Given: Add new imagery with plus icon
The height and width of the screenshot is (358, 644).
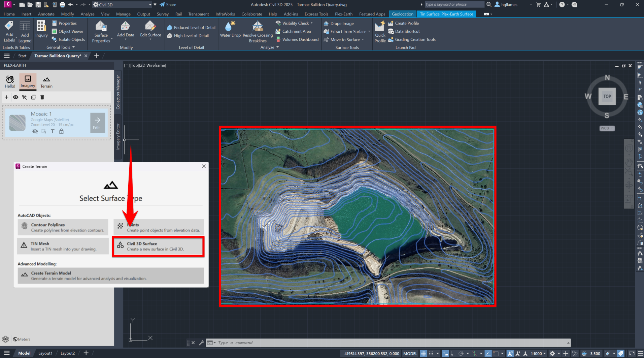Looking at the screenshot, I should [x=6, y=97].
